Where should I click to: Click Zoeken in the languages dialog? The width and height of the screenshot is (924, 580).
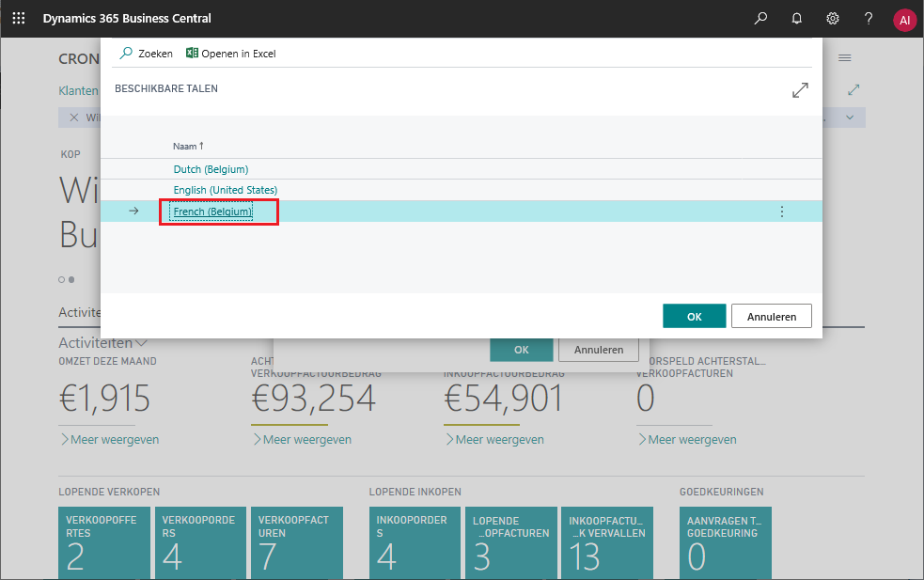(146, 54)
